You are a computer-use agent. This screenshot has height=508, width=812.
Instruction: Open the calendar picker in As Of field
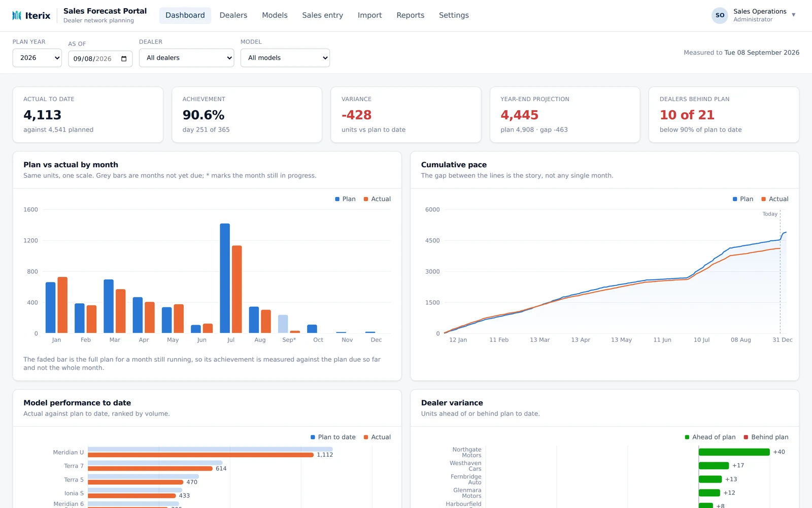point(124,59)
